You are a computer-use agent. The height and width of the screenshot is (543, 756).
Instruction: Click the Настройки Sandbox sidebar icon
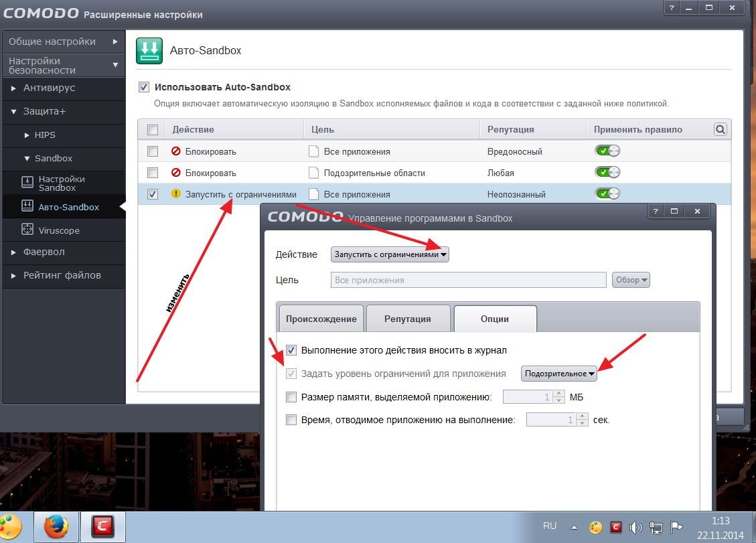coord(27,182)
